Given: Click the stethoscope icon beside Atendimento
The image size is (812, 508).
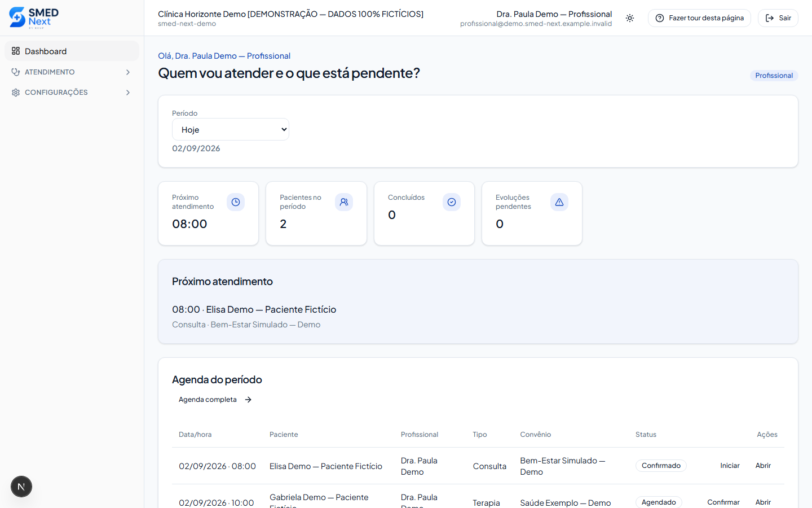Looking at the screenshot, I should click(x=16, y=72).
